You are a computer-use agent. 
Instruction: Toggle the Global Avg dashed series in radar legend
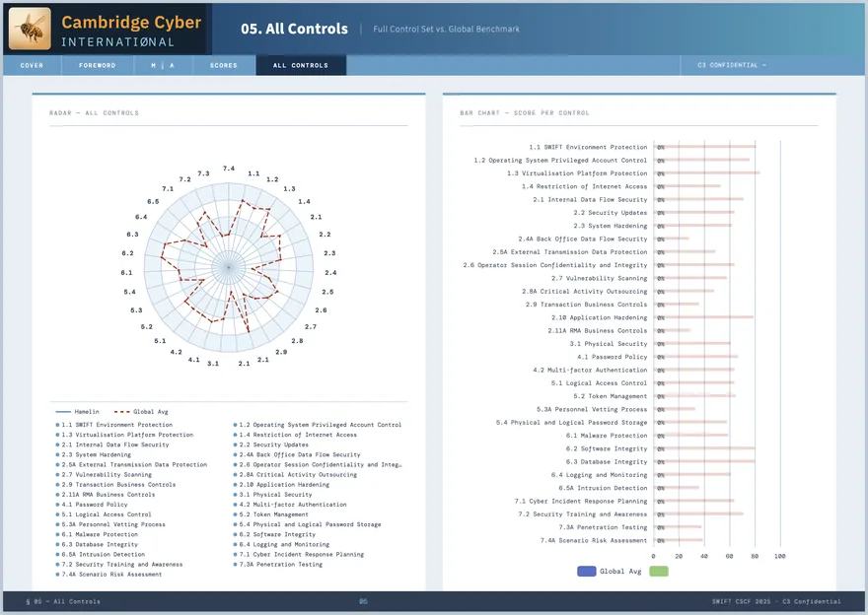click(x=141, y=411)
